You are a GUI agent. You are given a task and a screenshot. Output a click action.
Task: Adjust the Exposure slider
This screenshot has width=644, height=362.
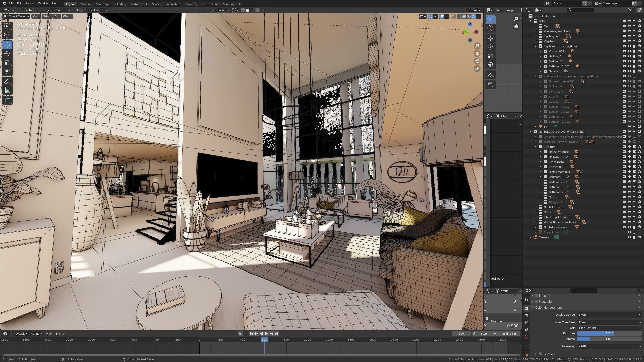610,333
